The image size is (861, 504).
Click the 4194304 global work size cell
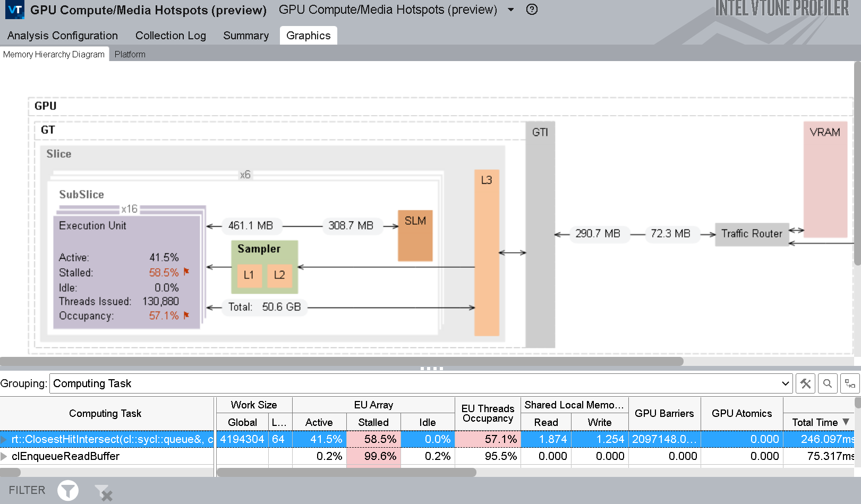(x=242, y=439)
